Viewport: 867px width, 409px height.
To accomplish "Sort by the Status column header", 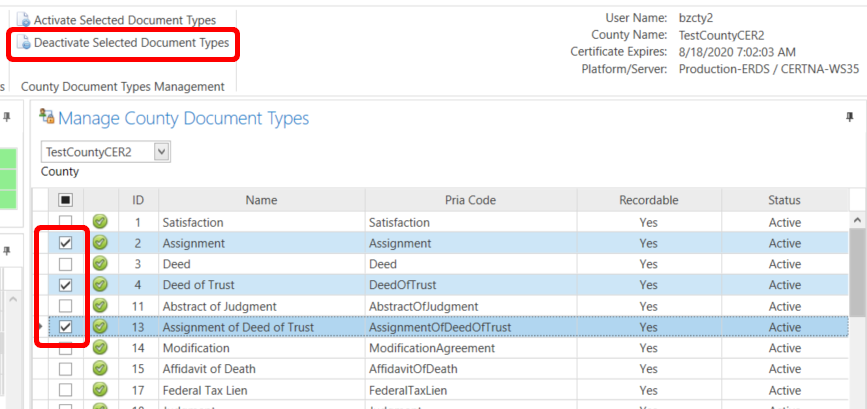I will click(784, 200).
